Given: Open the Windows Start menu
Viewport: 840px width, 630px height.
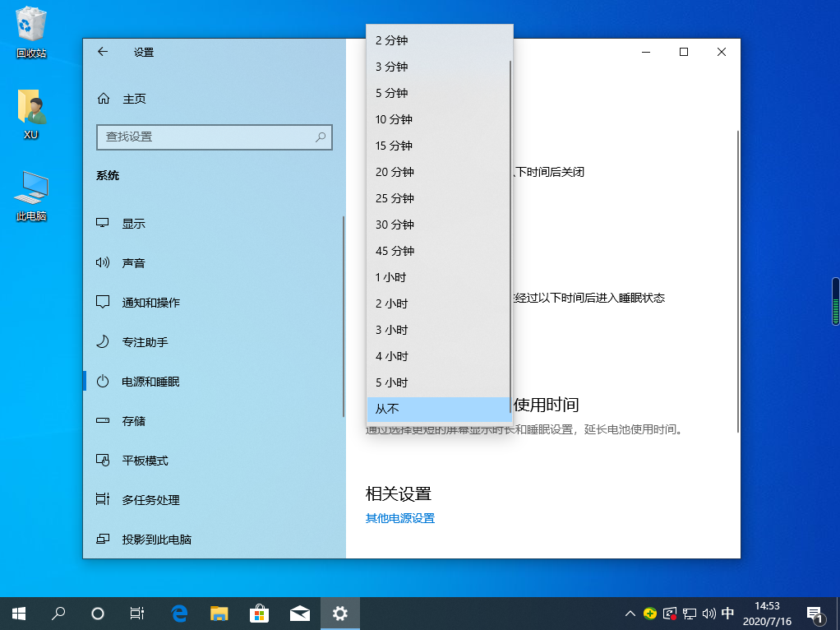Looking at the screenshot, I should coord(19,614).
